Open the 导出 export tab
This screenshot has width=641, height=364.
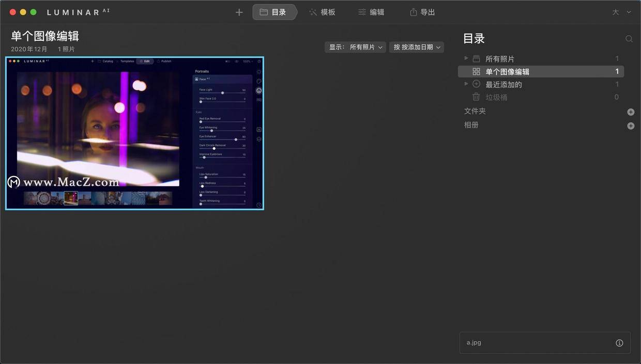(422, 12)
